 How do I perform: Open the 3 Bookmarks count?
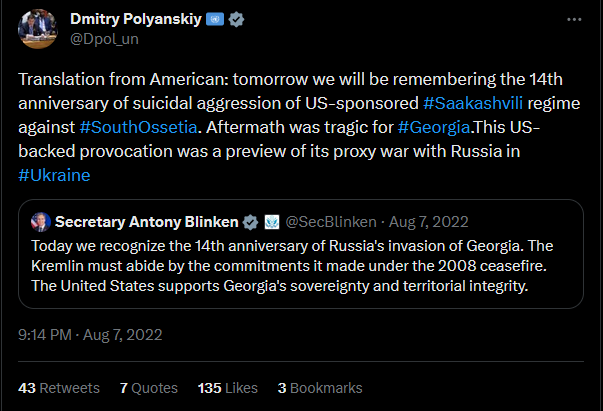(x=319, y=387)
